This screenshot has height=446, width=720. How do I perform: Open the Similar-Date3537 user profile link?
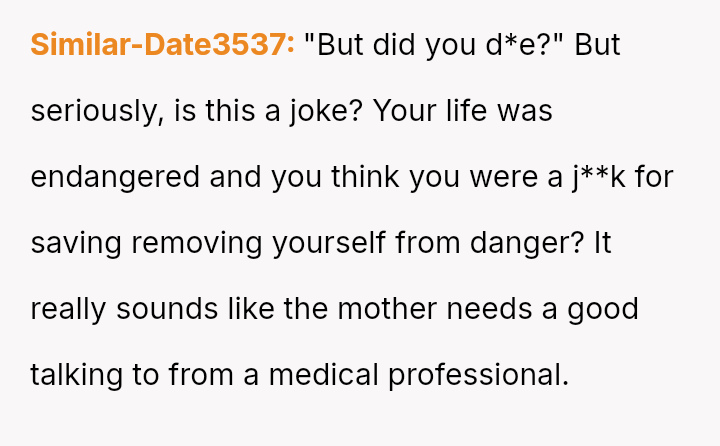coord(162,45)
